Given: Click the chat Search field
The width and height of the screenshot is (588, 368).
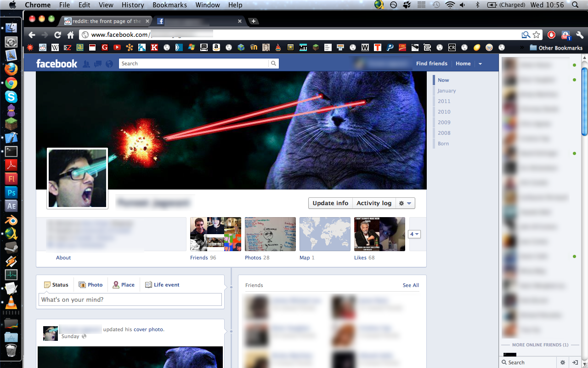Looking at the screenshot, I should pos(528,362).
